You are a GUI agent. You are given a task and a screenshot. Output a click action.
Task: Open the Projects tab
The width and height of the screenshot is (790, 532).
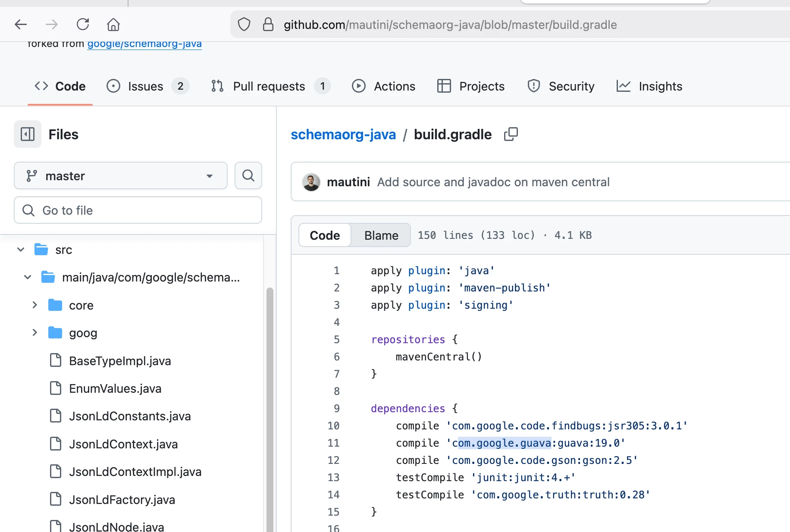point(470,86)
